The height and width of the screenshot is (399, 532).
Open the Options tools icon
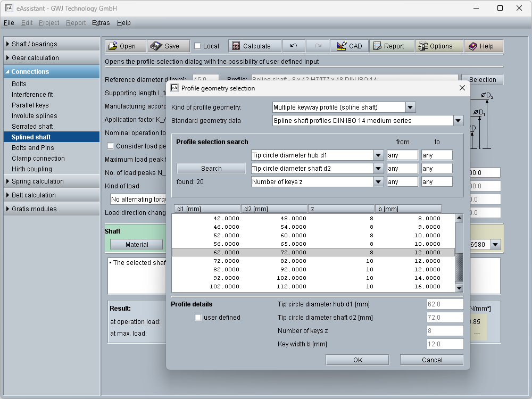[423, 46]
